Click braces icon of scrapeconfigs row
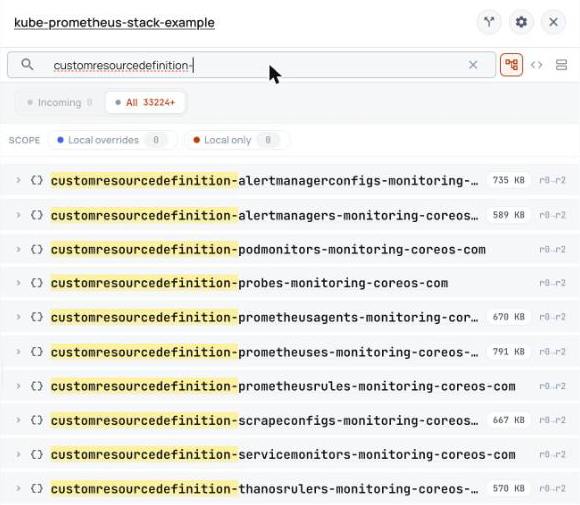The width and height of the screenshot is (580, 505). pos(37,420)
